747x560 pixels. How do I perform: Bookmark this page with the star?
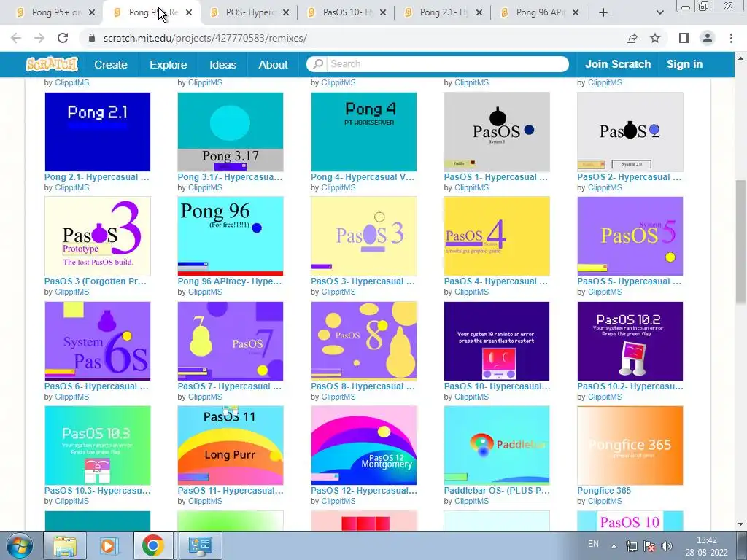(x=655, y=38)
